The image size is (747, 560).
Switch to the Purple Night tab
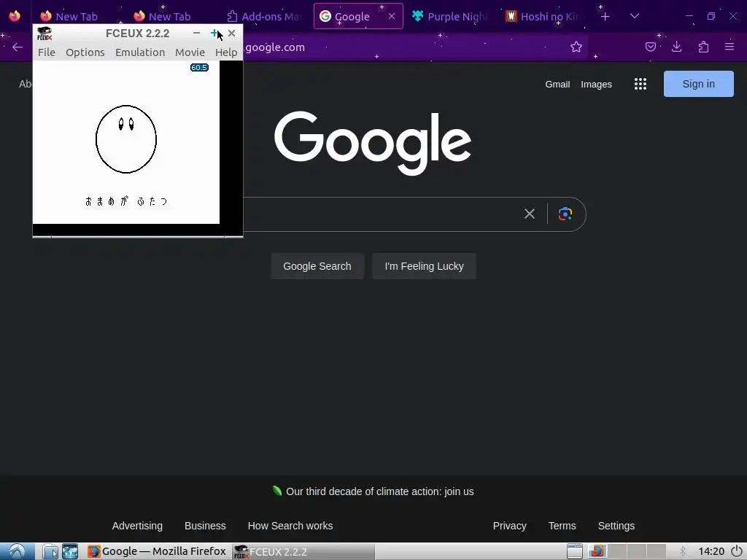[x=449, y=16]
